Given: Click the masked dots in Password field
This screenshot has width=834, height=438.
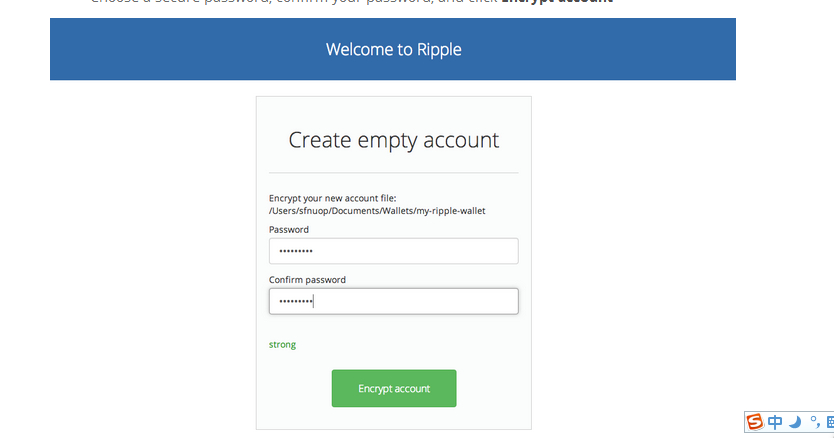Looking at the screenshot, I should coord(296,251).
